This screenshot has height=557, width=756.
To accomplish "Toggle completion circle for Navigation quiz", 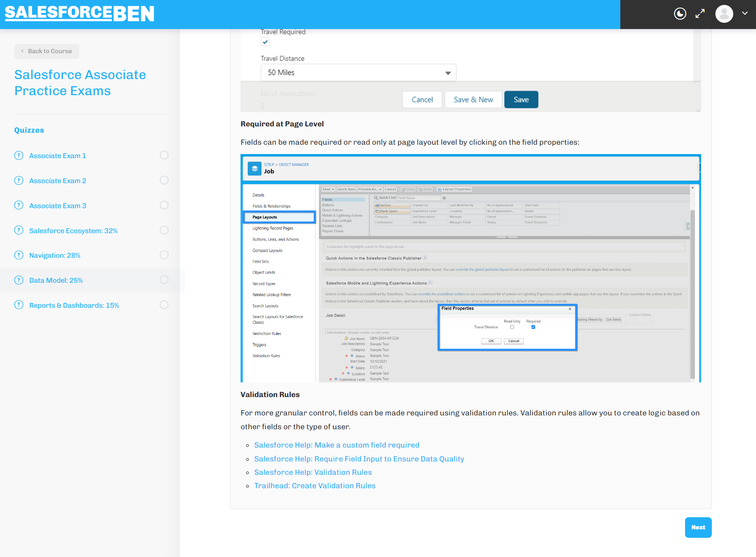I will tap(164, 255).
